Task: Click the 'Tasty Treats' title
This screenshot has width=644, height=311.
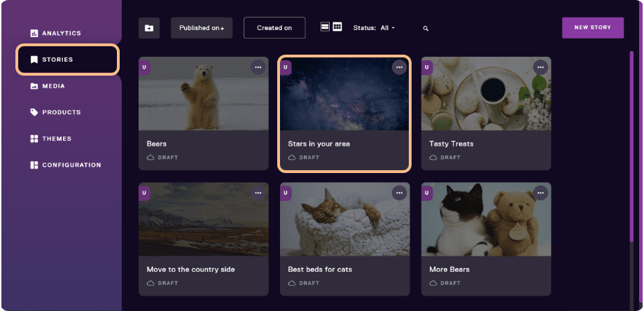Action: (x=451, y=144)
